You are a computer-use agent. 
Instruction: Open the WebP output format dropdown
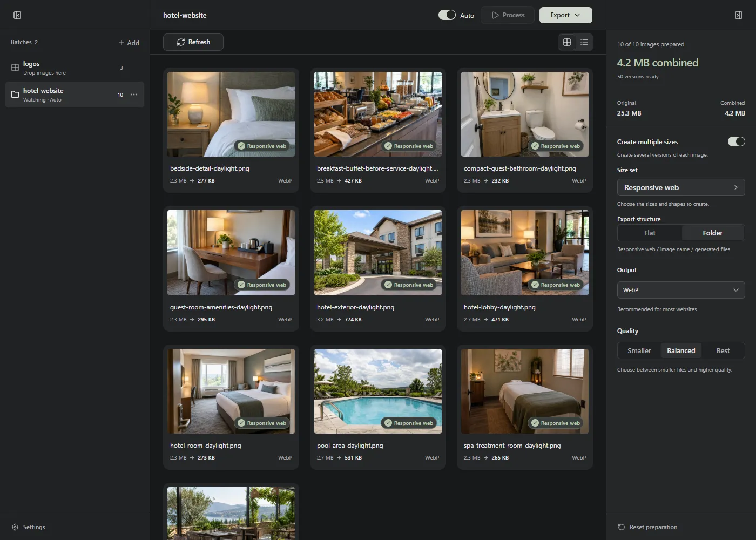(681, 290)
